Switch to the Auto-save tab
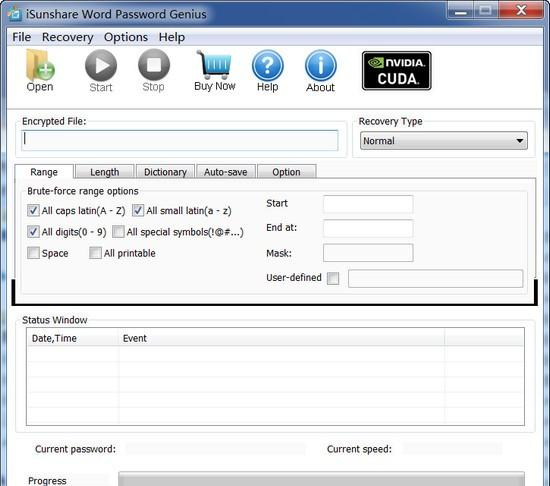 (226, 172)
